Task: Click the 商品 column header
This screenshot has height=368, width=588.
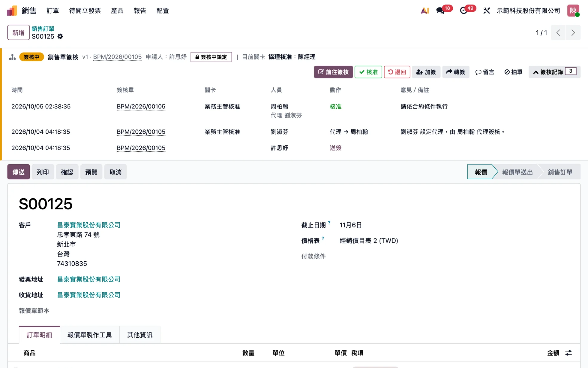Action: (29, 353)
